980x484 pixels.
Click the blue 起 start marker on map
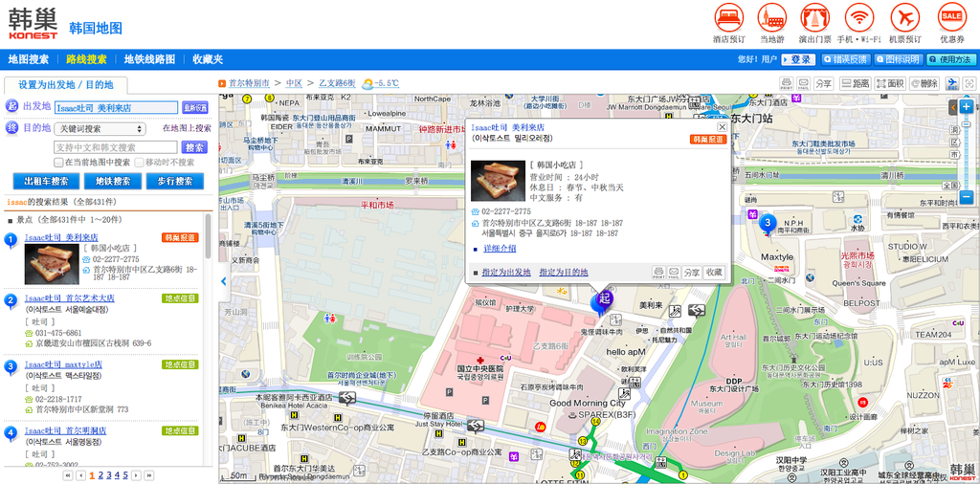click(603, 299)
